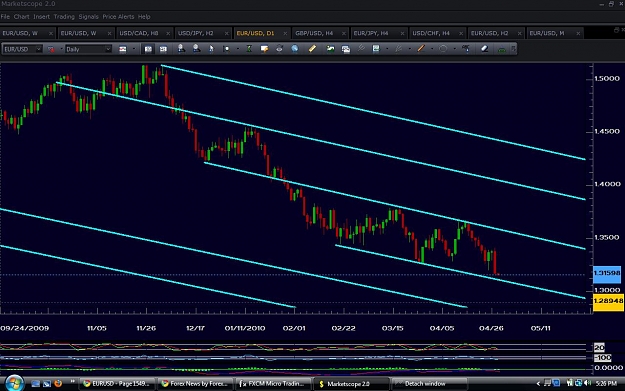Open the File menu
Screen dimensions: 625x391
pos(5,17)
